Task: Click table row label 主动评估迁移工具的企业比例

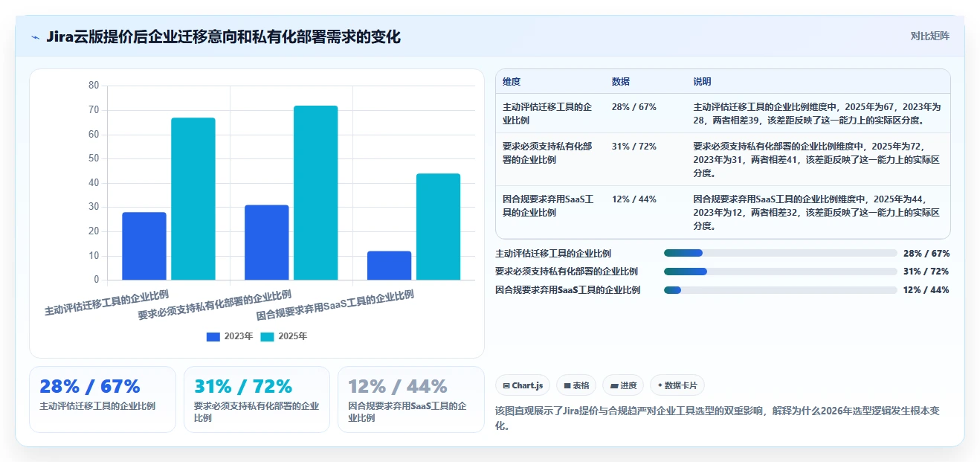Action: (547, 113)
